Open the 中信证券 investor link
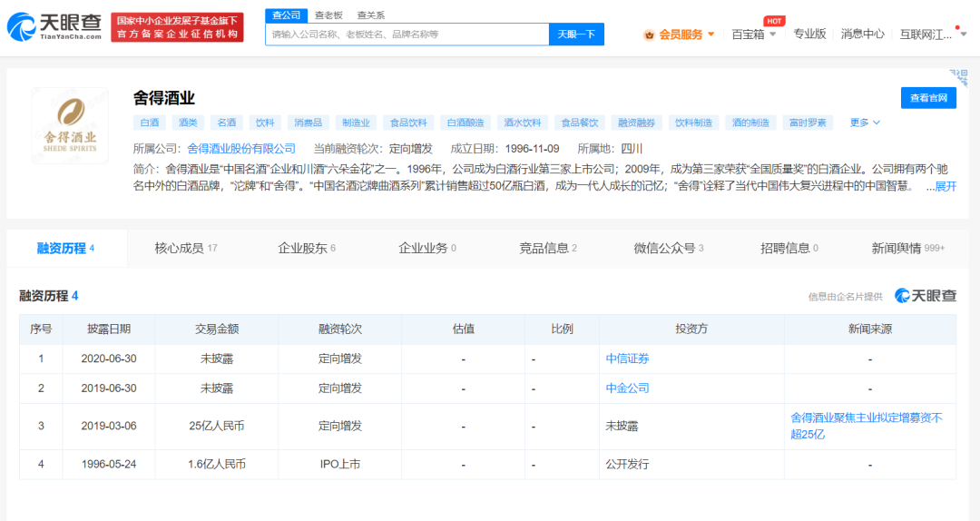Screen dimensions: 980x521 (x=627, y=359)
